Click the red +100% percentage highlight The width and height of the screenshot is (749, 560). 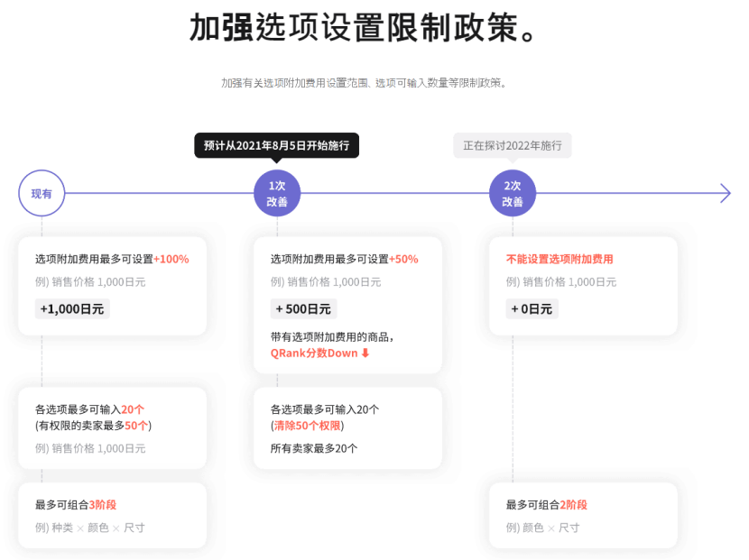(173, 259)
